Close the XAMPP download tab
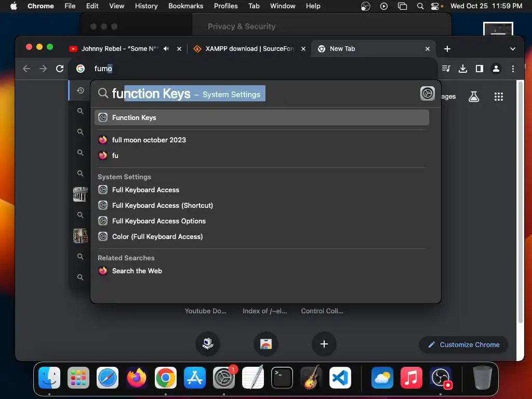The width and height of the screenshot is (532, 399). (303, 49)
